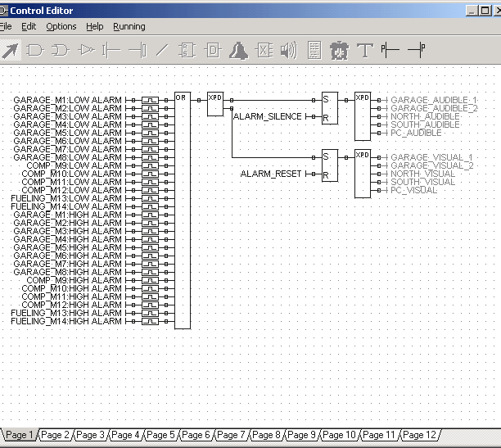Select the XE expander block tool
501x448 pixels.
(x=264, y=51)
